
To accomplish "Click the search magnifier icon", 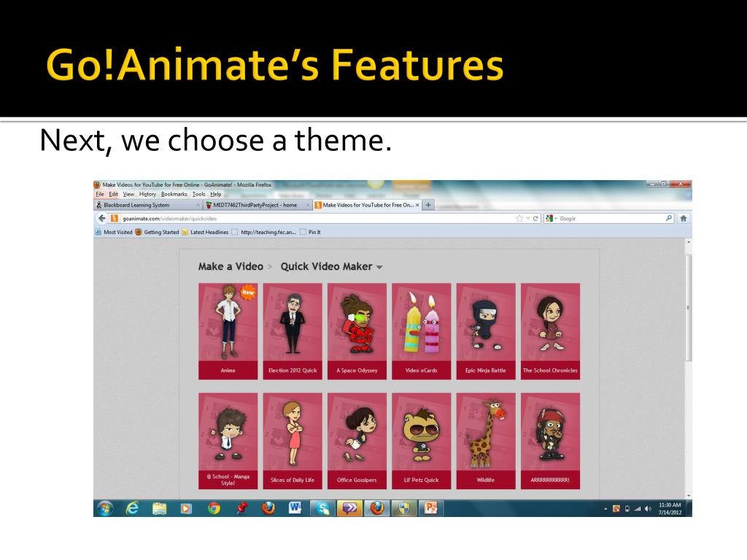I will tap(668, 218).
